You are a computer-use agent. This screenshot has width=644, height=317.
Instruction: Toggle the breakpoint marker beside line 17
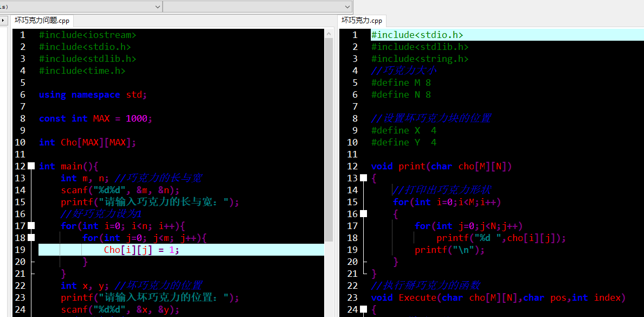click(31, 225)
